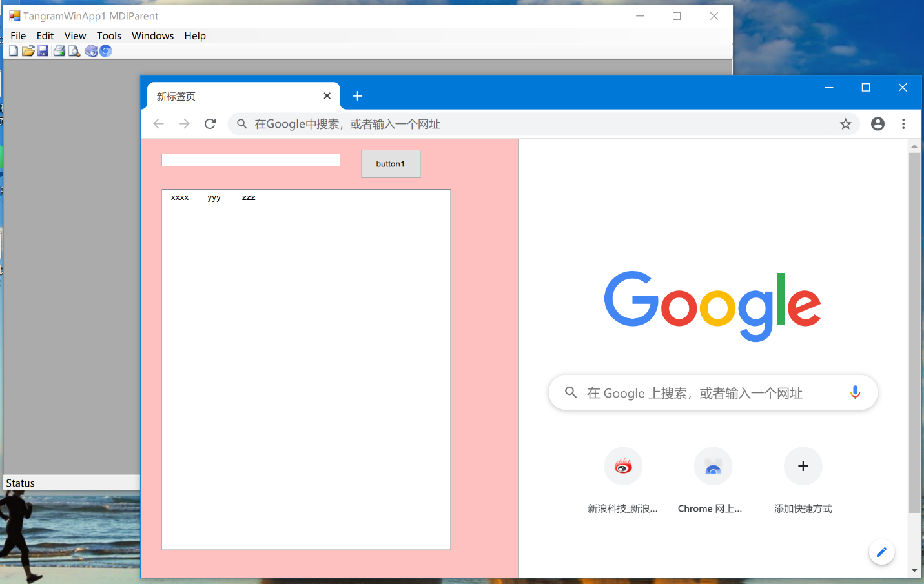Click the New document toolbar icon
This screenshot has width=924, height=584.
tap(13, 51)
